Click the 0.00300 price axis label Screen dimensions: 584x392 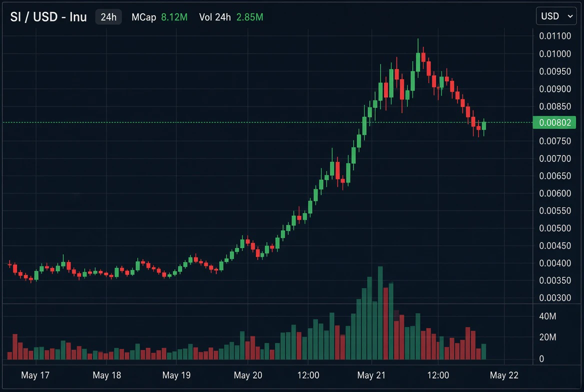(x=555, y=297)
